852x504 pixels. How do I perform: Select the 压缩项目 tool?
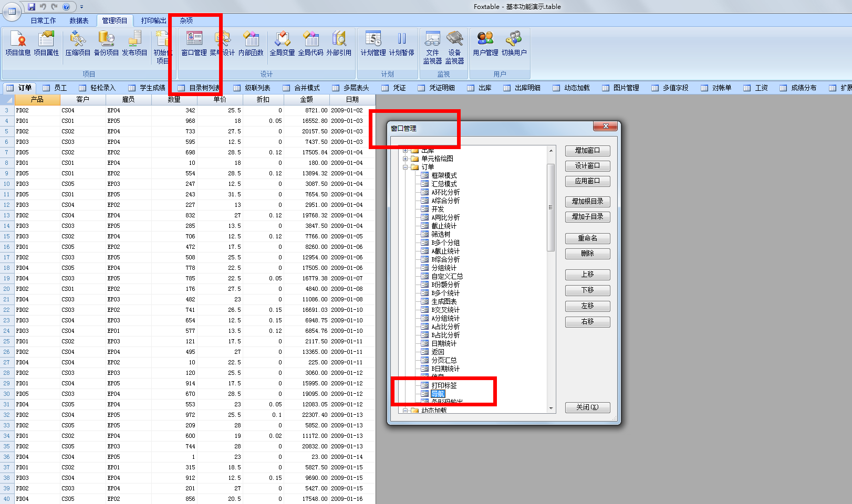pos(78,44)
